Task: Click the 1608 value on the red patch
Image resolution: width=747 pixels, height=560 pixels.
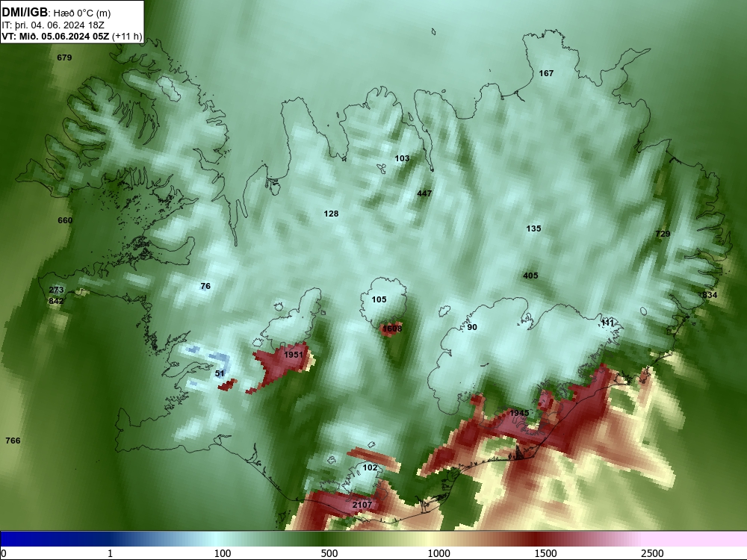Action: (392, 329)
